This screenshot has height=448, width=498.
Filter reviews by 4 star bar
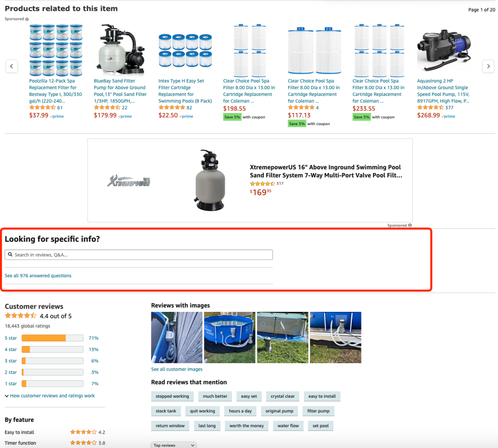(53, 349)
